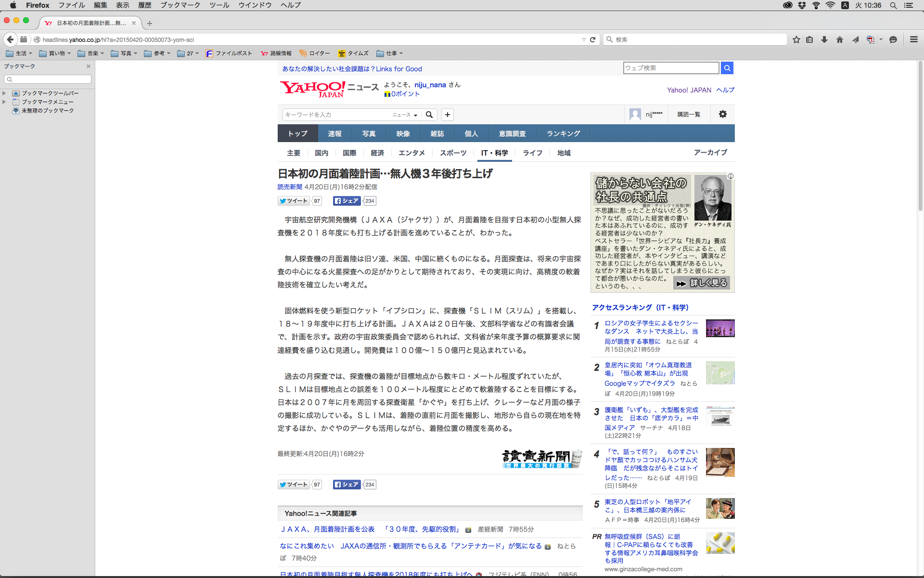
Task: Open the 読売新聞 source link
Action: point(290,187)
